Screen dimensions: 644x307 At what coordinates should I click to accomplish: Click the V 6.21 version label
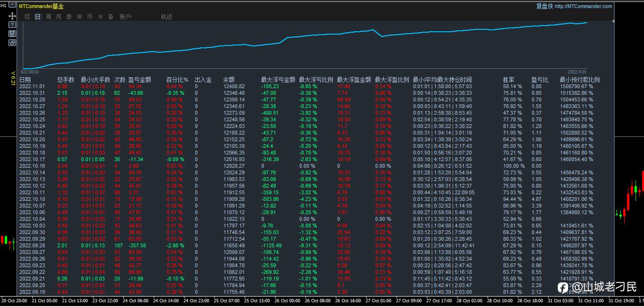[x=13, y=78]
